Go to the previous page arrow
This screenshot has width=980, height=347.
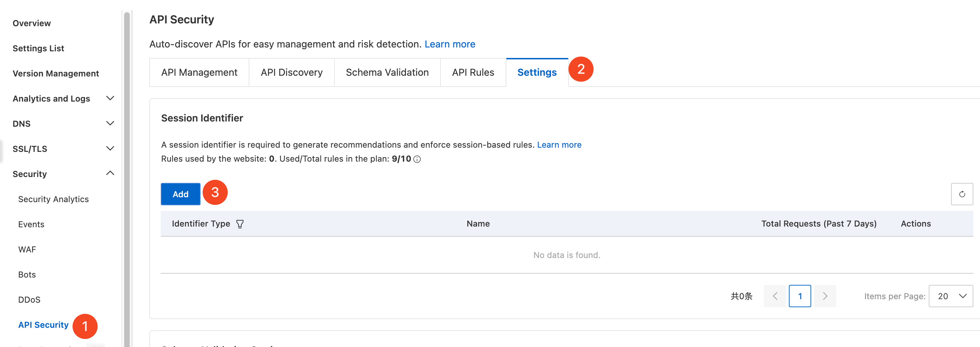[x=775, y=296]
